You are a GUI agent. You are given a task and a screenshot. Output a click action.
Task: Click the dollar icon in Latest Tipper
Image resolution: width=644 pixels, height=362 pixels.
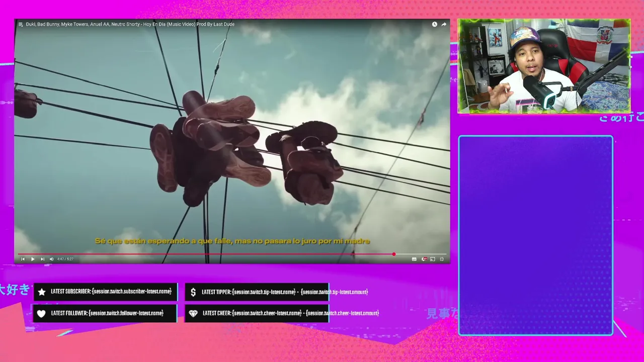pyautogui.click(x=193, y=292)
